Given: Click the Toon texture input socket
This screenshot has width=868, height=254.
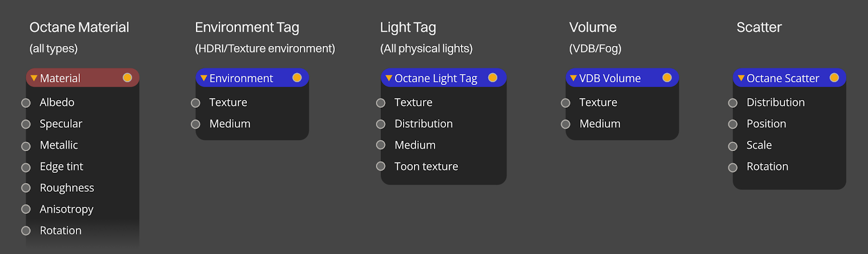Looking at the screenshot, I should tap(381, 166).
